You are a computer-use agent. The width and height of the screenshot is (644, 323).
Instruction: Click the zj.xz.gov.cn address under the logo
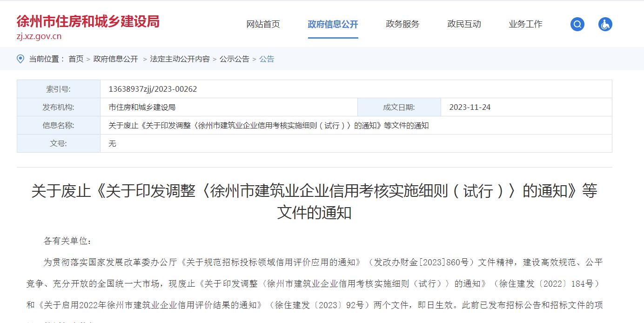(x=39, y=36)
